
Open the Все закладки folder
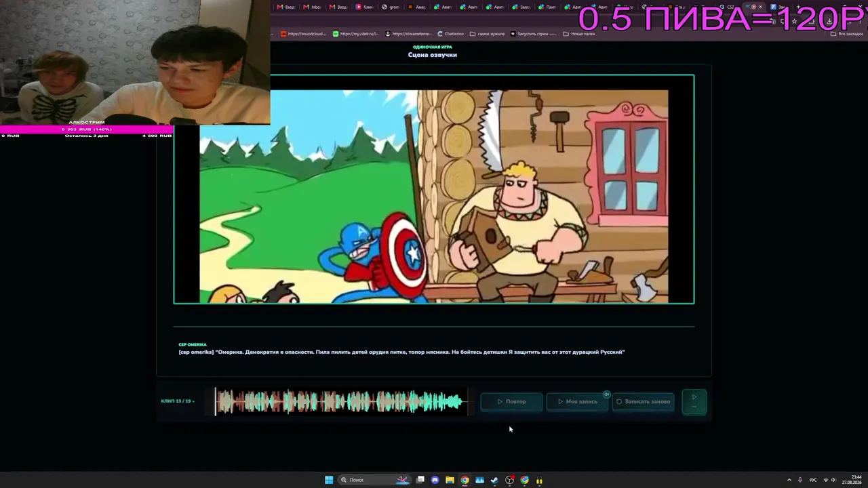[848, 34]
